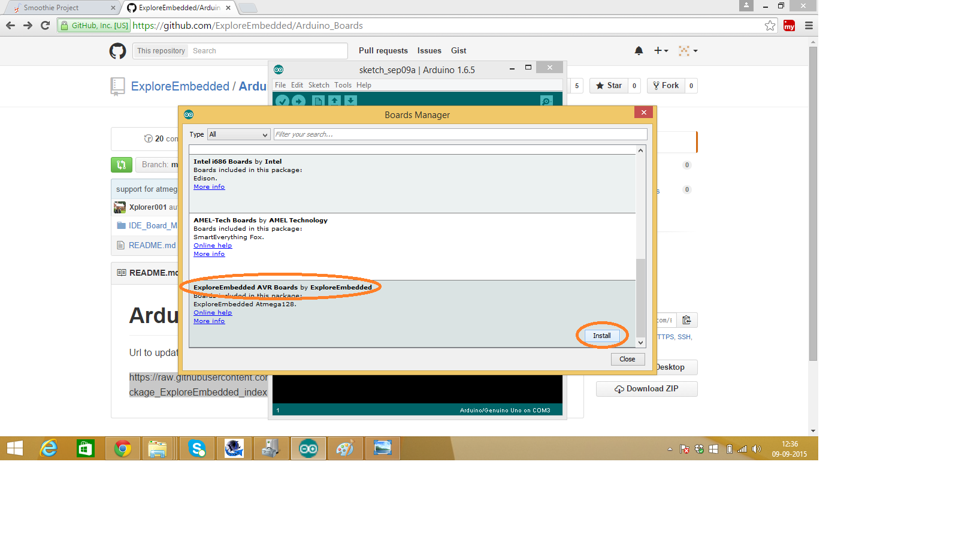Expand the GitHub plus create-new dropdown
Viewport: 980px width, 537px height.
pos(661,51)
